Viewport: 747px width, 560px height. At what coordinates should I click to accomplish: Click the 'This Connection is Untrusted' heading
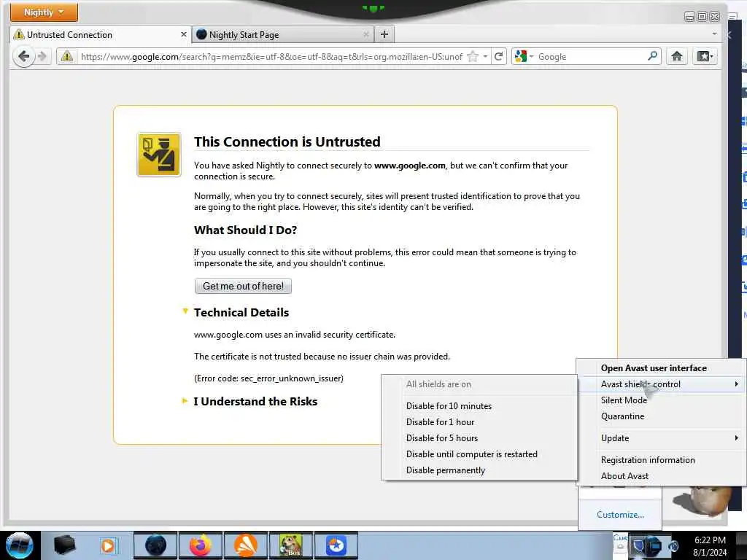287,141
